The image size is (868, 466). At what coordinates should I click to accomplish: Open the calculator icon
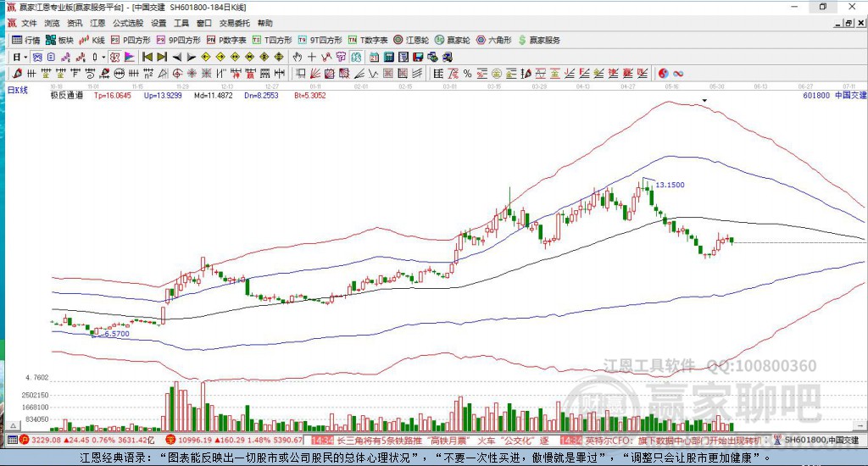pos(388,57)
